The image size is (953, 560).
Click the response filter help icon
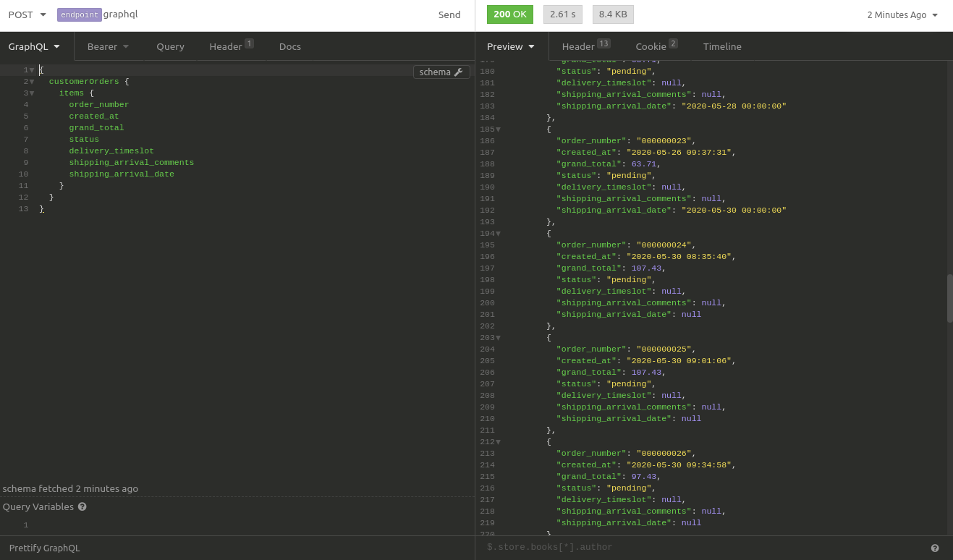point(935,548)
